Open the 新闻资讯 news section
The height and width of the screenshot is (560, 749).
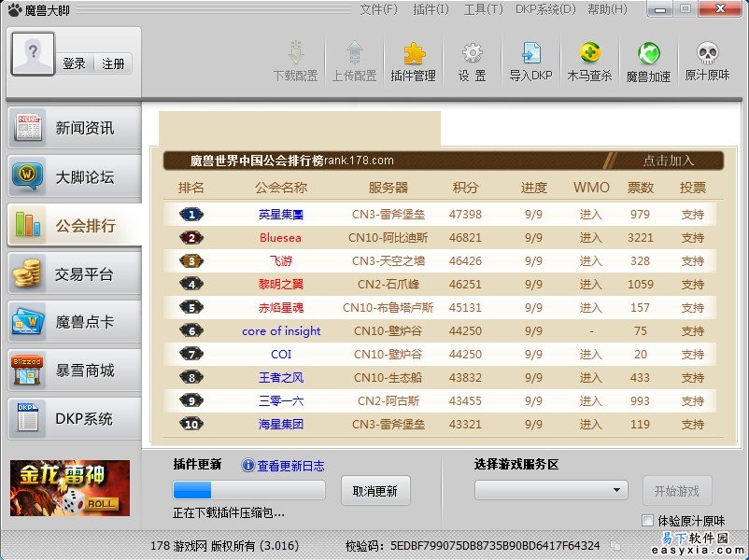pos(74,128)
